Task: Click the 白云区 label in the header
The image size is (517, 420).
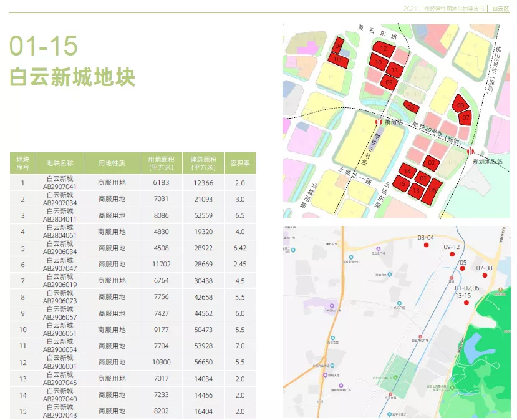Action: [x=500, y=8]
